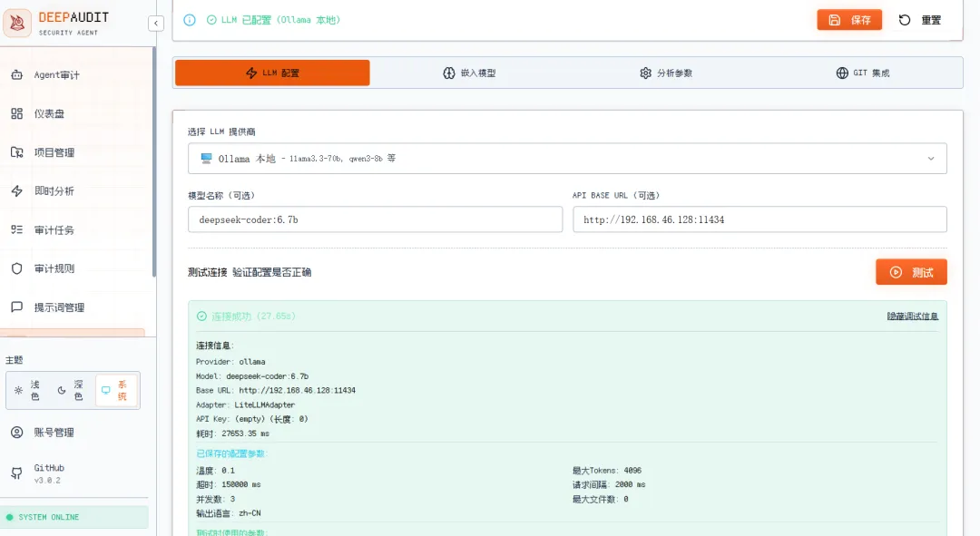Click the dropdown chevron of the provider selector
This screenshot has height=536, width=980.
[x=931, y=159]
